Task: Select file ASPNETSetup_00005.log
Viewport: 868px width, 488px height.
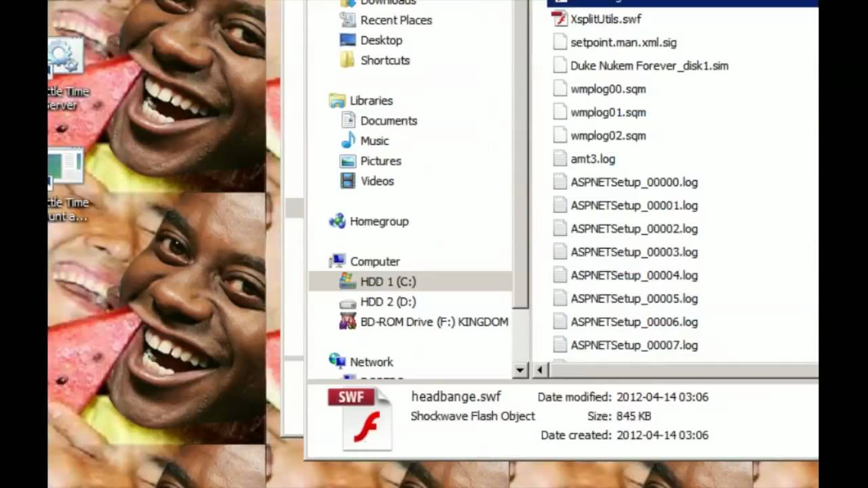Action: click(634, 298)
